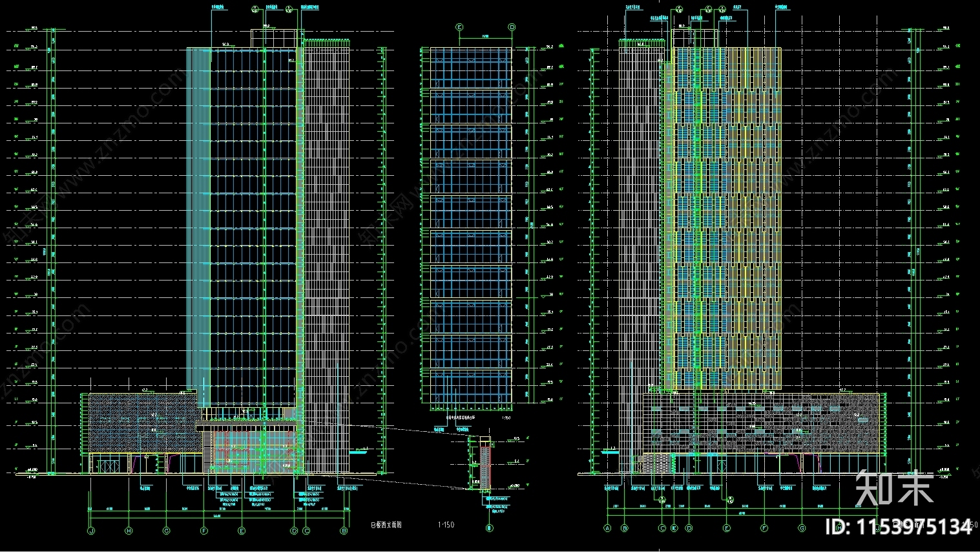Image resolution: width=980 pixels, height=552 pixels.
Task: Select axis bubble E under the right elevation
Action: pyautogui.click(x=726, y=528)
